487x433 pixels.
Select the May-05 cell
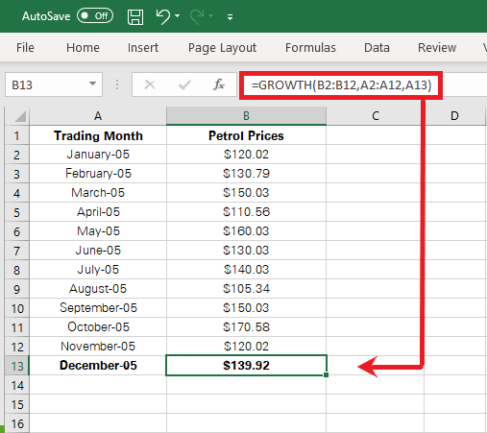[98, 231]
